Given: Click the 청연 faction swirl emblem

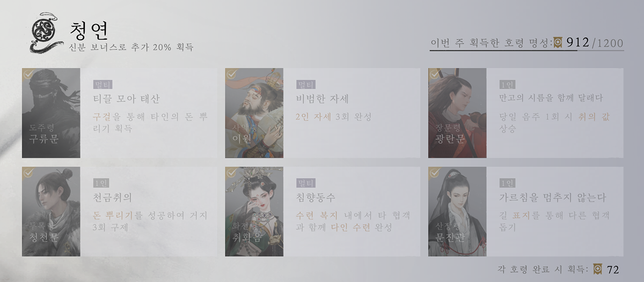Looking at the screenshot, I should click(x=42, y=33).
